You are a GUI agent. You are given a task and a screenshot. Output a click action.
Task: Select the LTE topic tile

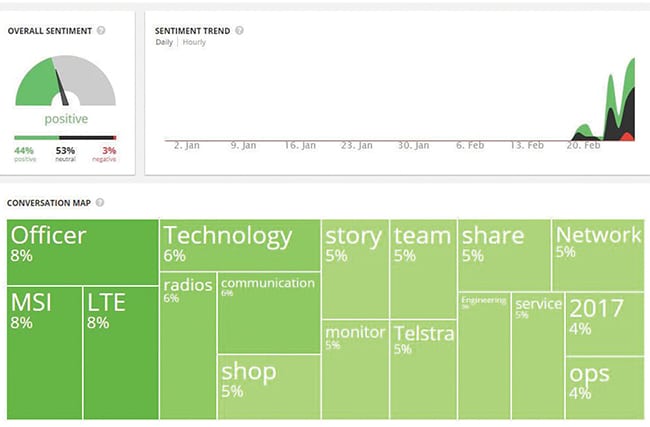click(x=120, y=352)
